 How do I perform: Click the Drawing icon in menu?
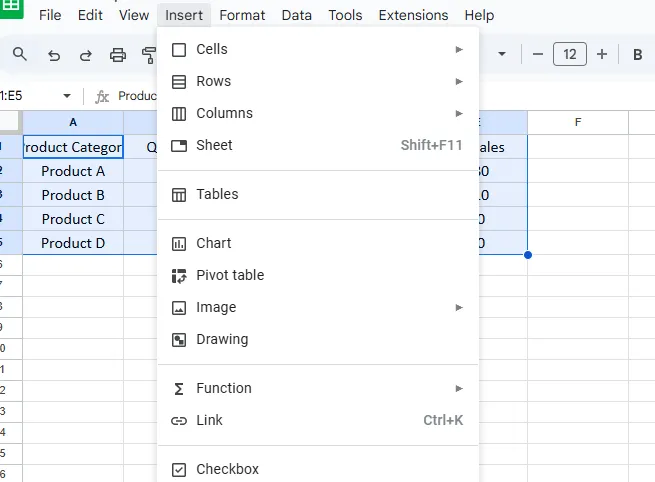(179, 339)
